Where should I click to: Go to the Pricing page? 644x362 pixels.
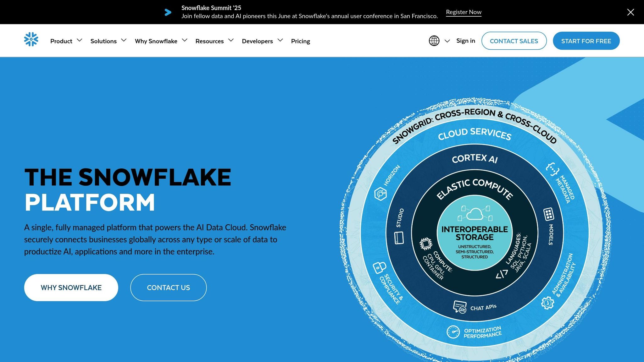[300, 41]
